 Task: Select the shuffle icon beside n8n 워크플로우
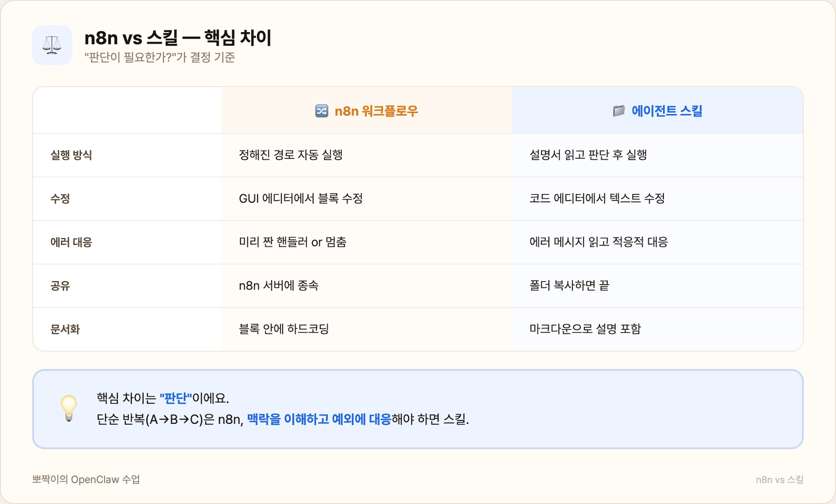point(322,110)
